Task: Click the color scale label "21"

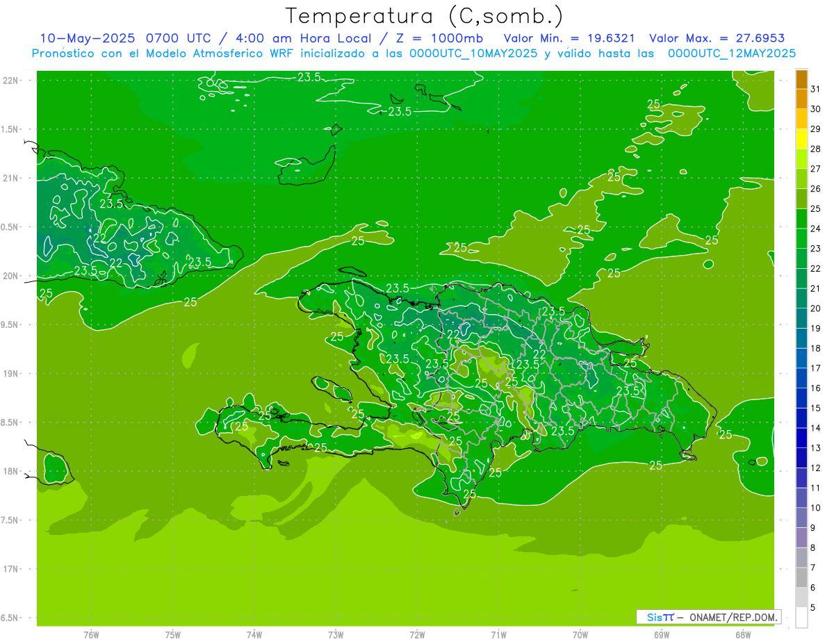Action: [x=816, y=288]
